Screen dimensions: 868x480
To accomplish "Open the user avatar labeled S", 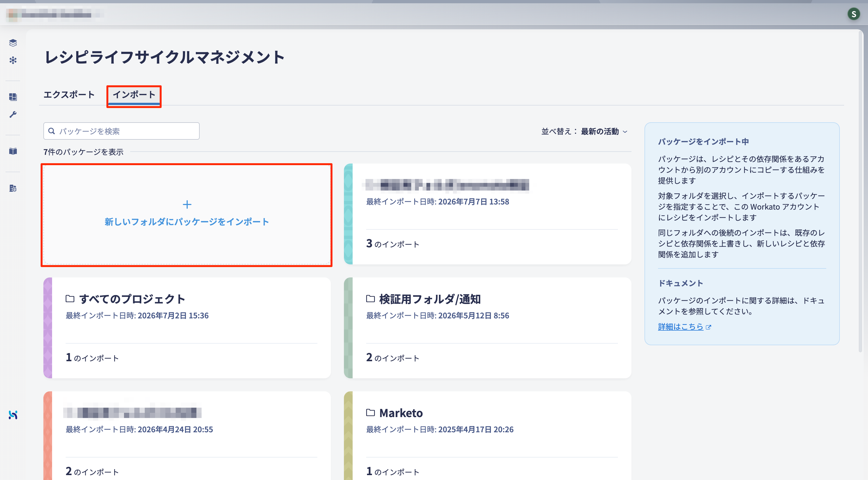I will [854, 14].
